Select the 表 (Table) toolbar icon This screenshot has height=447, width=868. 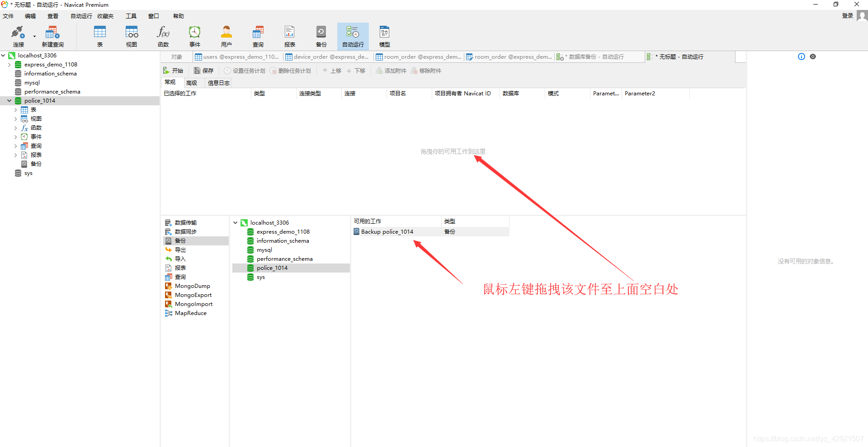tap(99, 36)
